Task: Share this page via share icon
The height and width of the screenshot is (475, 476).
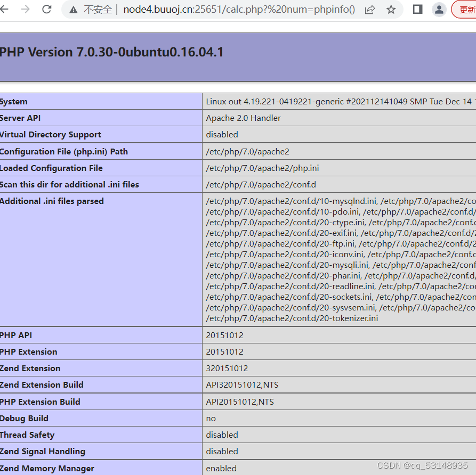Action: coord(370,10)
